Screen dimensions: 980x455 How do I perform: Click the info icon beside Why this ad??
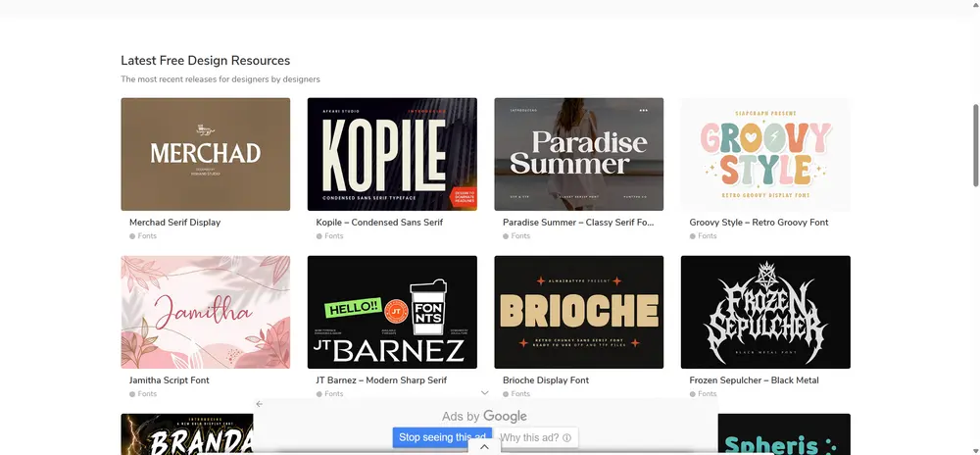tap(566, 437)
